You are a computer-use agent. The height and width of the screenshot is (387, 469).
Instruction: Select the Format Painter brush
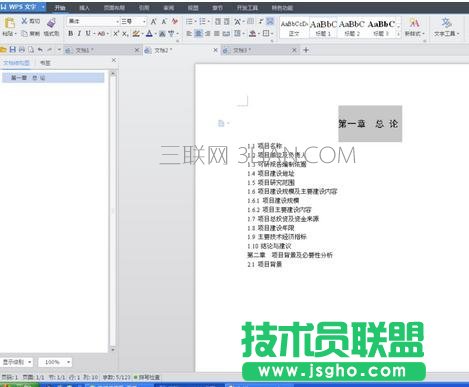click(51, 23)
